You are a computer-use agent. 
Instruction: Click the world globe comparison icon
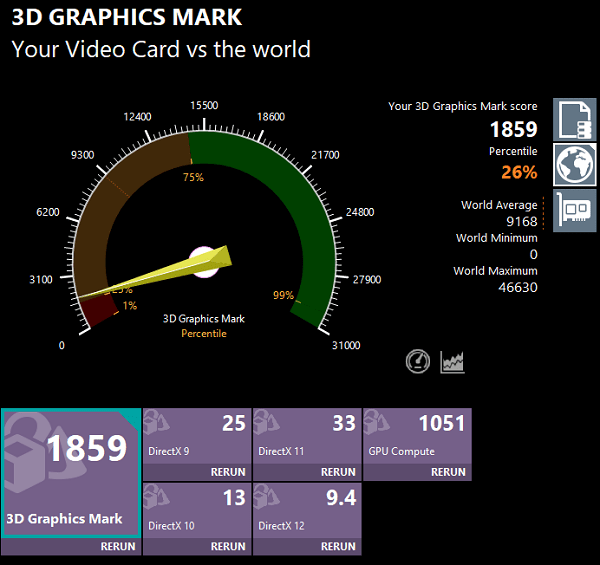574,165
